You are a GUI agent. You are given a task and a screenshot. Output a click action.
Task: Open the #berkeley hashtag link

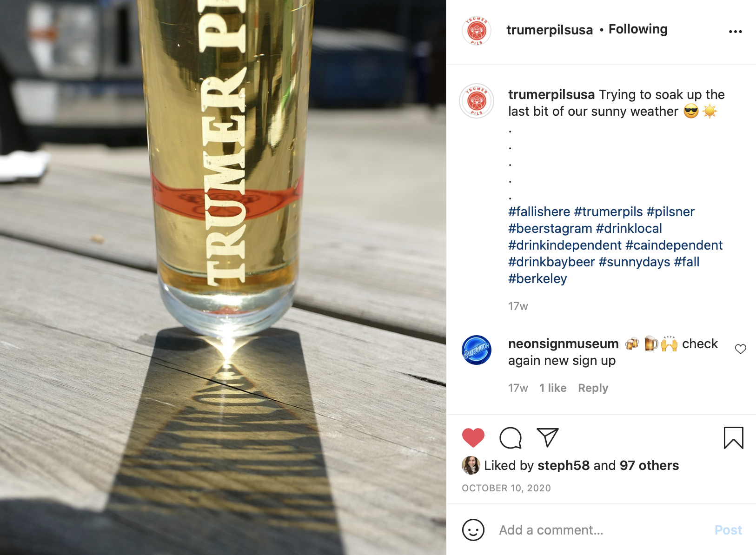pyautogui.click(x=537, y=279)
